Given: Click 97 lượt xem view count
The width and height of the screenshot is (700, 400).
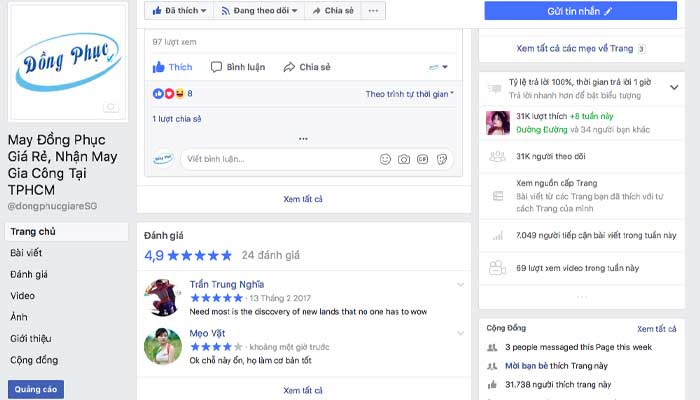Looking at the screenshot, I should pos(174,42).
